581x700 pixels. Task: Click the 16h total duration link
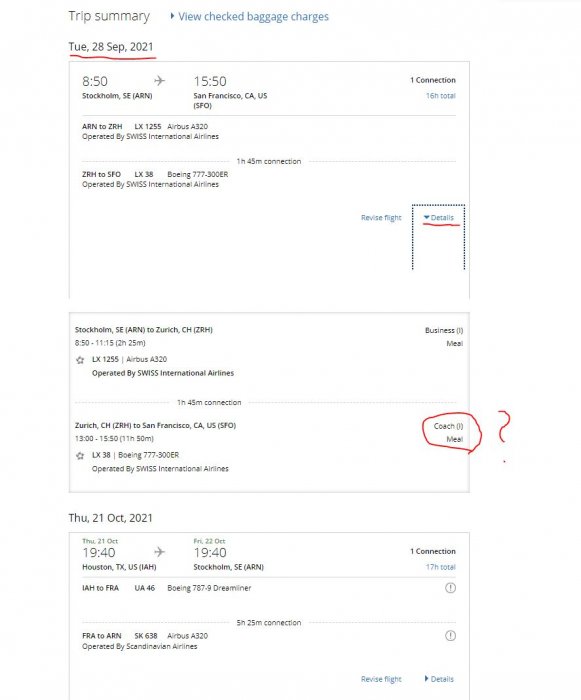440,96
